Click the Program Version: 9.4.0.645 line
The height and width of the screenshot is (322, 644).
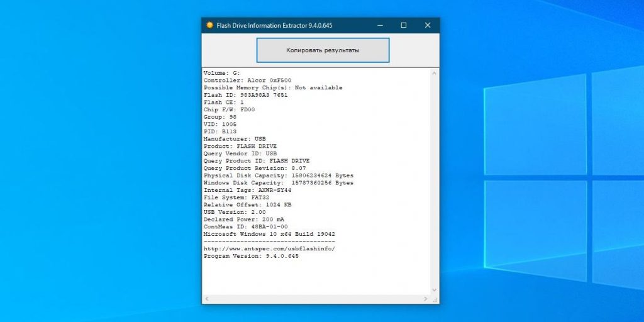(251, 256)
